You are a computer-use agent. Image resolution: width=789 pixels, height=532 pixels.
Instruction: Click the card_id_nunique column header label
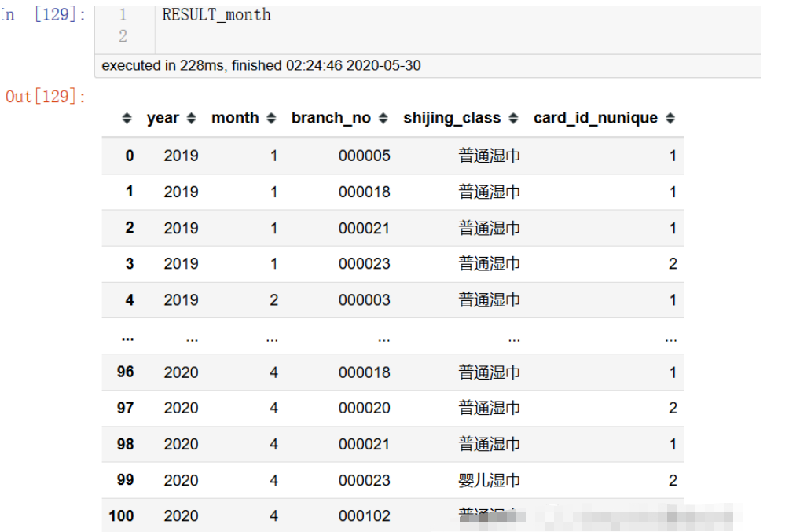click(596, 119)
